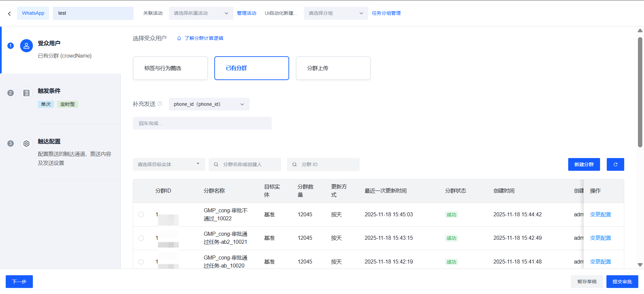Select radio for GMP_cong-审批通过任务-ab_10020
644x294 pixels.
point(141,262)
